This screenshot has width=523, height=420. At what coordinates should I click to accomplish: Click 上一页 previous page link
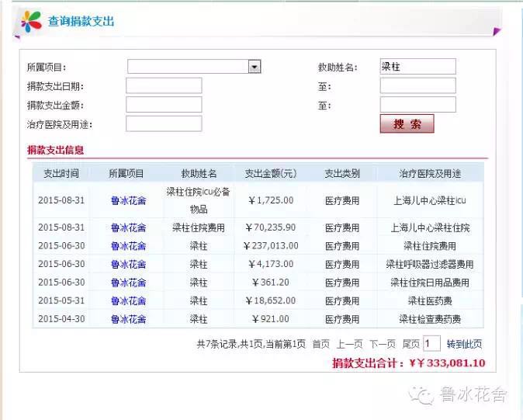[x=349, y=344]
